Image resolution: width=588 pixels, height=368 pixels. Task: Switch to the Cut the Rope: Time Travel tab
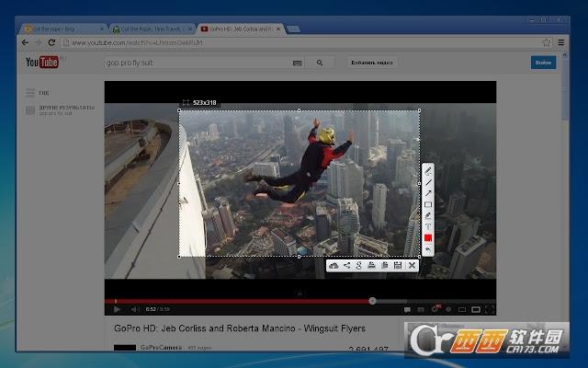click(153, 29)
